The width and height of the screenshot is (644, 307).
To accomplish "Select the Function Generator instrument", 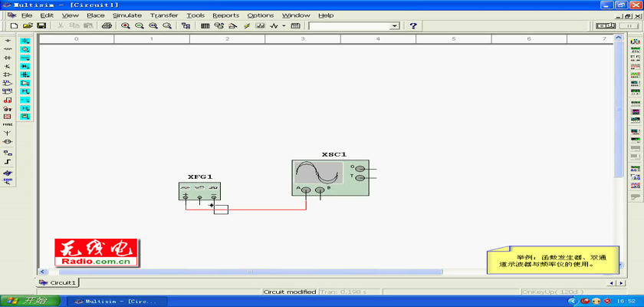I will click(x=635, y=50).
